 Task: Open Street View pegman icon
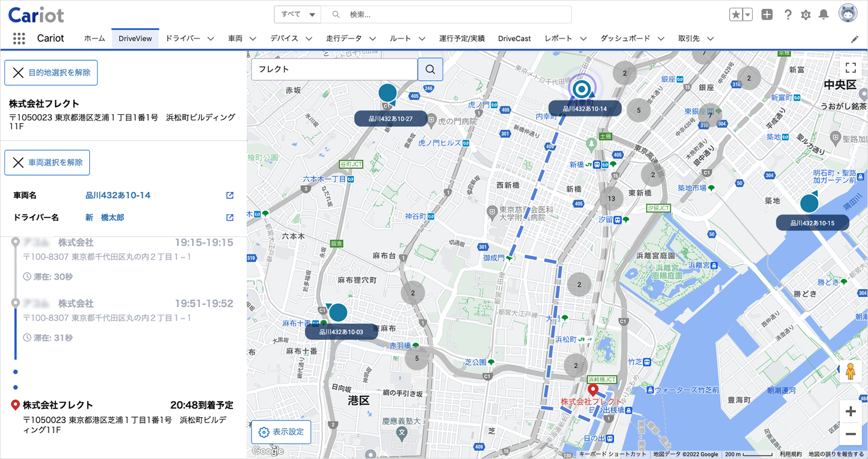[850, 371]
